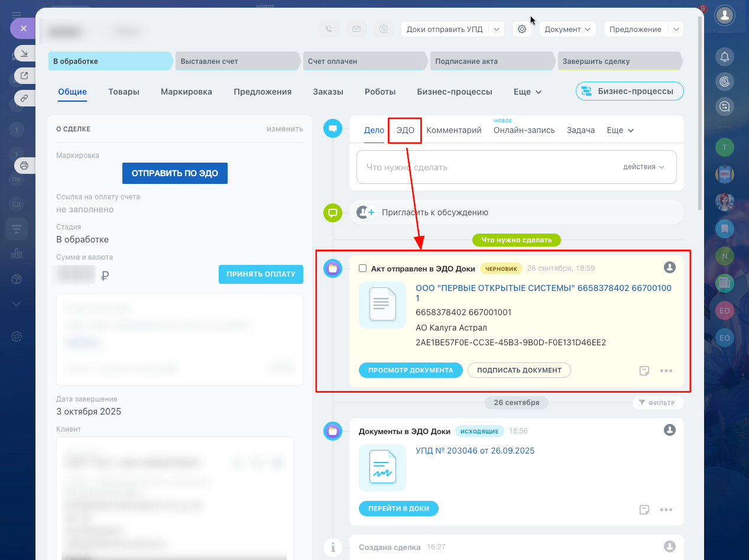
Task: Add note icon on Акт отправлен card
Action: [x=644, y=371]
